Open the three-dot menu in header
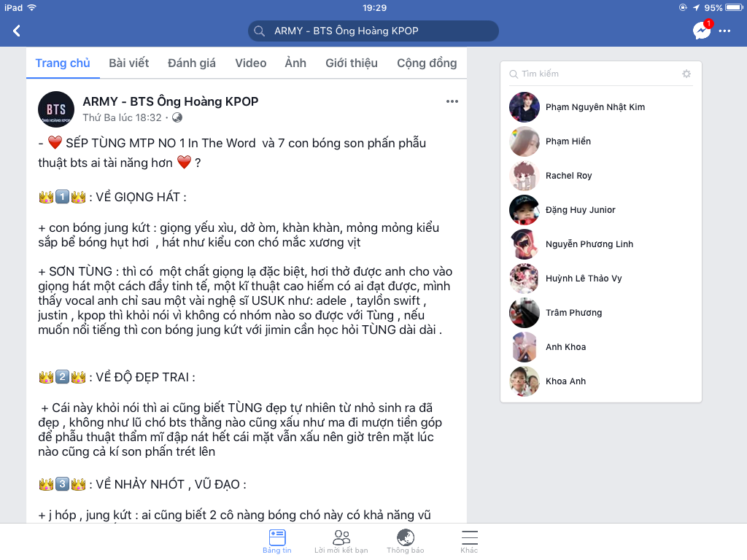The height and width of the screenshot is (560, 747). click(x=724, y=31)
